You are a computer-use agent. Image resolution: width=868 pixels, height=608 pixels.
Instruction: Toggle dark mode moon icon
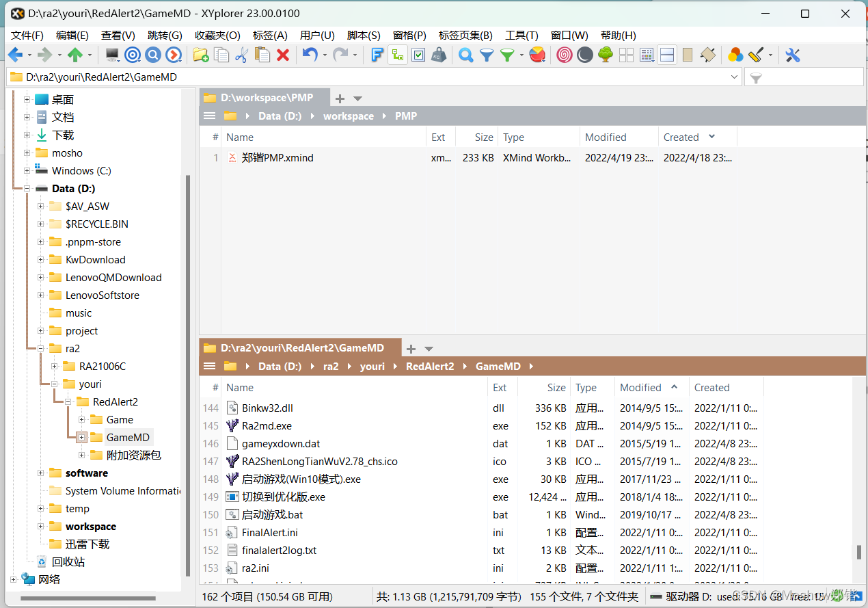pos(584,55)
